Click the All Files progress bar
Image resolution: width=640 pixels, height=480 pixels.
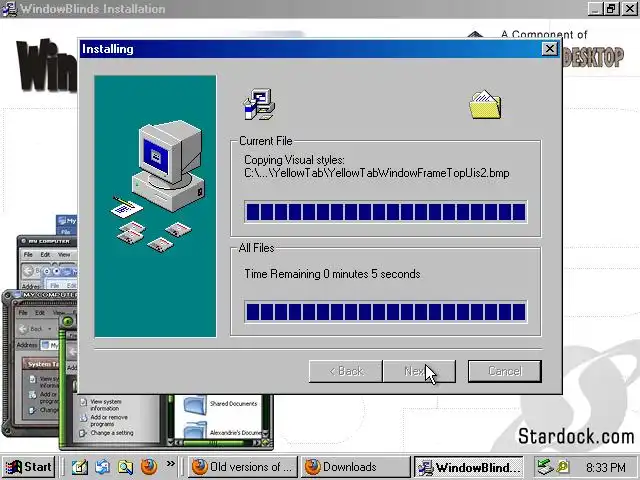(x=386, y=312)
